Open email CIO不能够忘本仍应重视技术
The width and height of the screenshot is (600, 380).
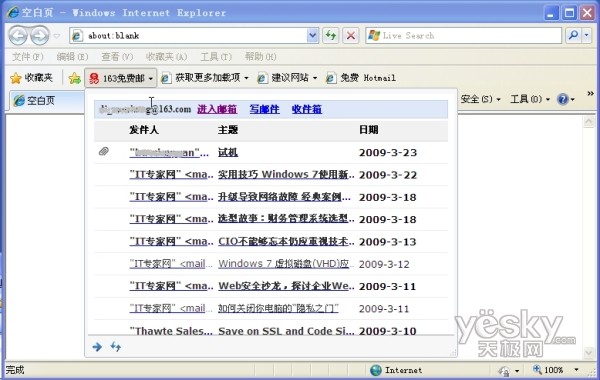[x=286, y=241]
